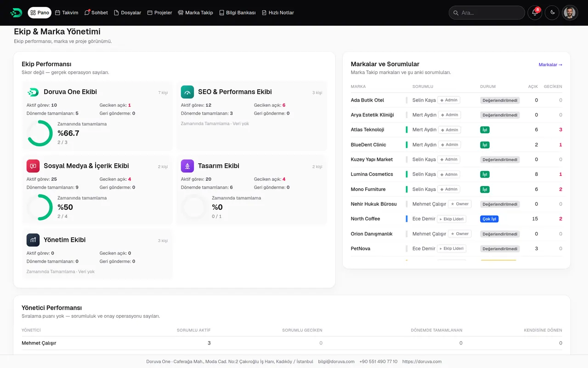
Task: Click the Owner badge on Orion Danışmanlık
Action: 459,234
